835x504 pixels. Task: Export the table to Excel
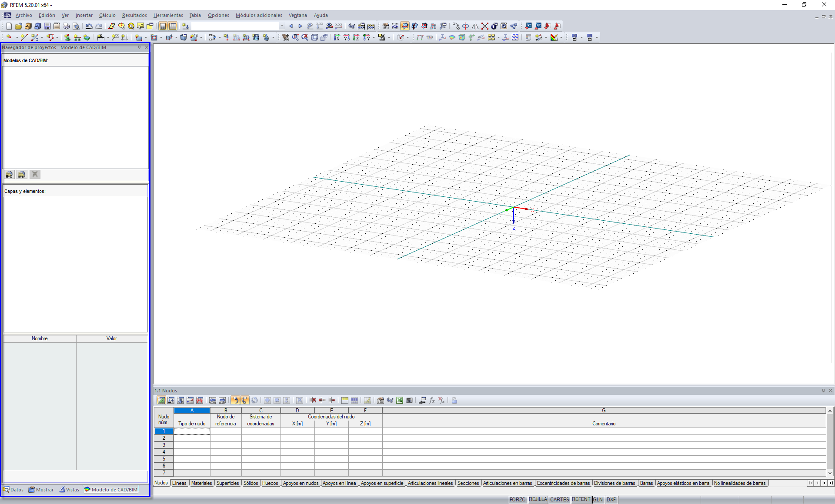point(399,400)
